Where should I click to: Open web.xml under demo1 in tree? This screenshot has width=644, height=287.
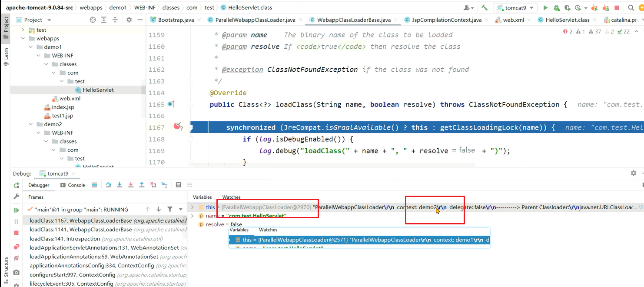(x=70, y=98)
